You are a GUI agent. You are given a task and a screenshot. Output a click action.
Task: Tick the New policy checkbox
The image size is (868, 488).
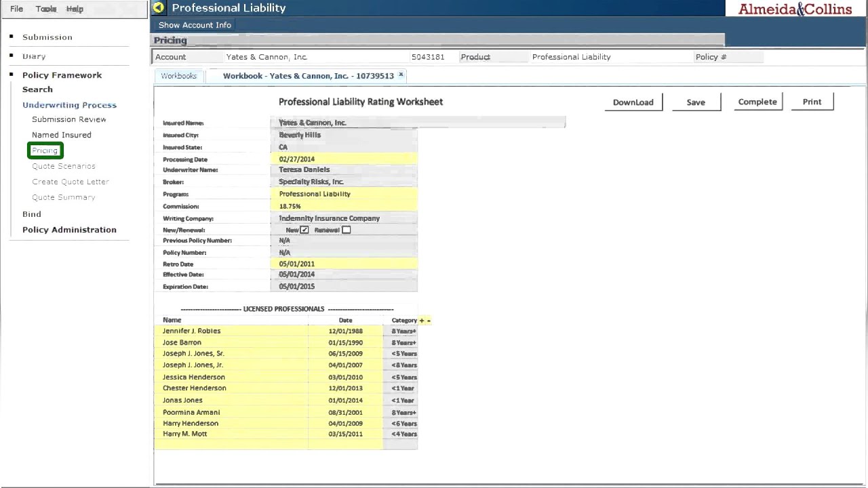(304, 230)
